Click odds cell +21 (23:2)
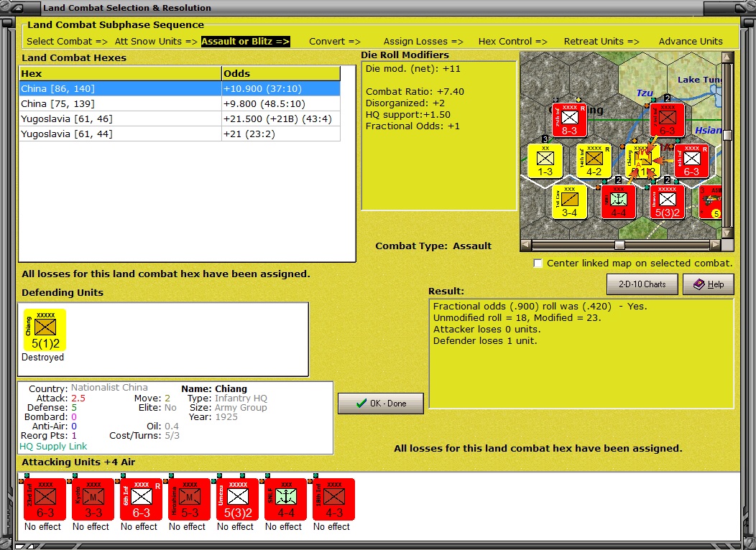756x550 pixels. pos(280,134)
